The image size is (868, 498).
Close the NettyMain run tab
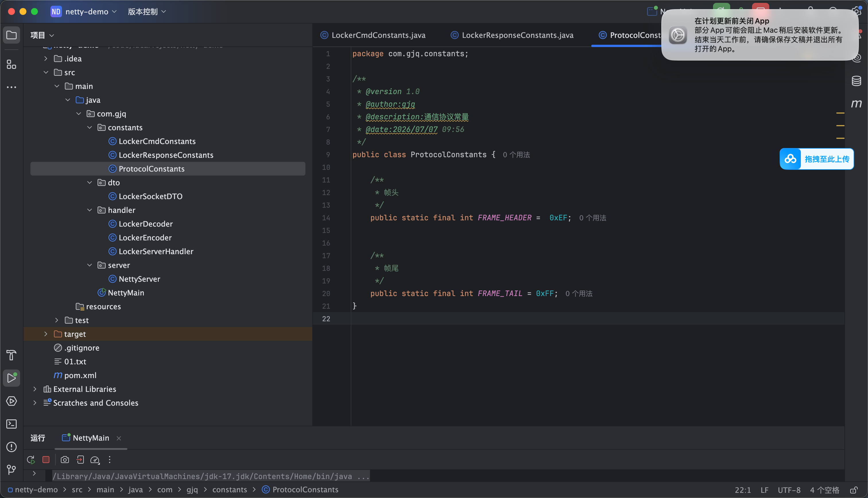pos(119,438)
